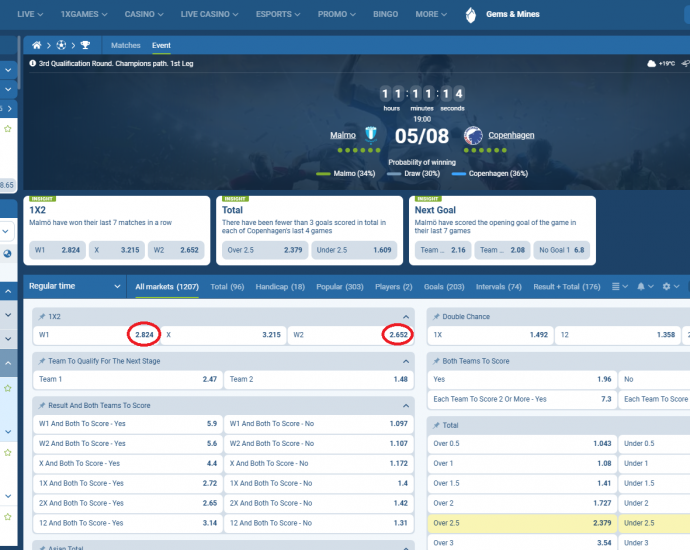Select Both Teams To Score Yes 1.96
690x550 pixels.
[522, 379]
